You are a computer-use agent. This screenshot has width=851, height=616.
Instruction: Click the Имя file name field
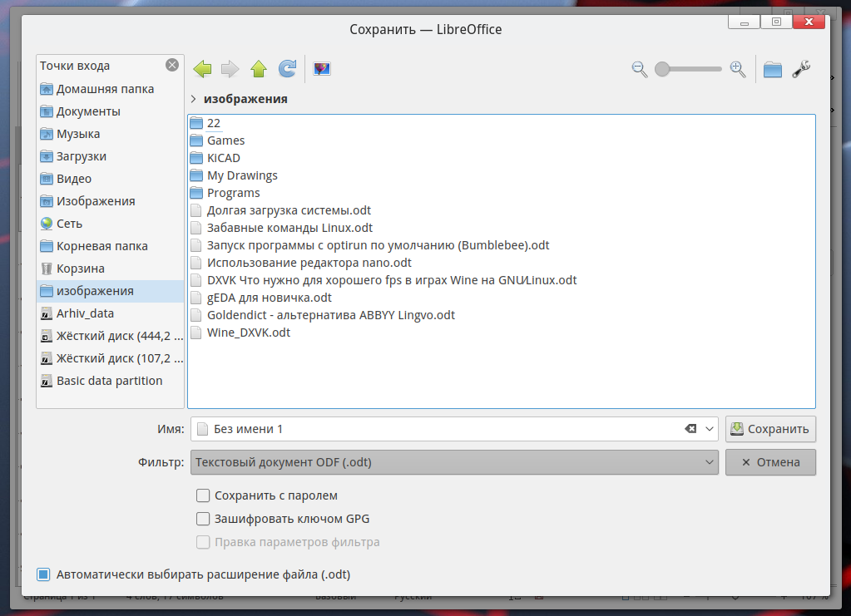click(x=454, y=429)
